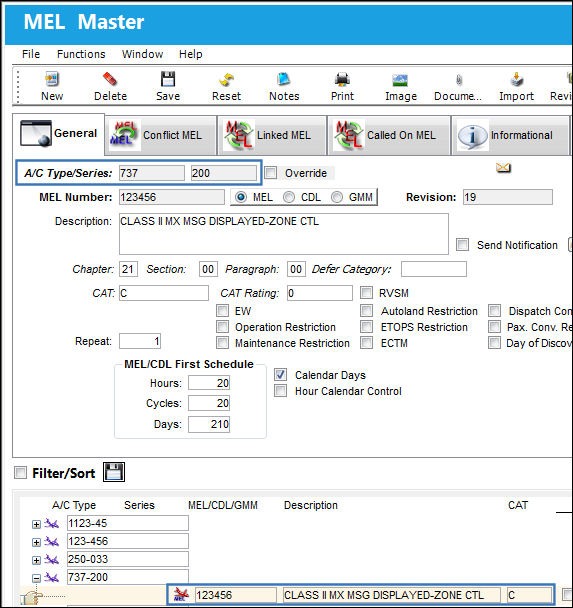Click the Image toolbar icon
The image size is (573, 608).
pyautogui.click(x=400, y=80)
